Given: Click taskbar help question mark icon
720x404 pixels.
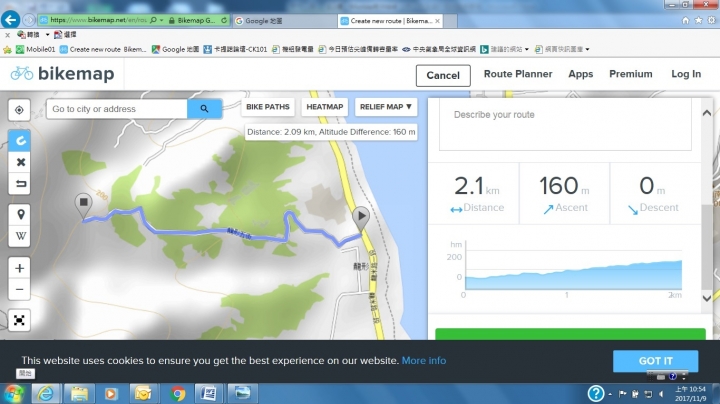Looking at the screenshot, I should [x=596, y=393].
